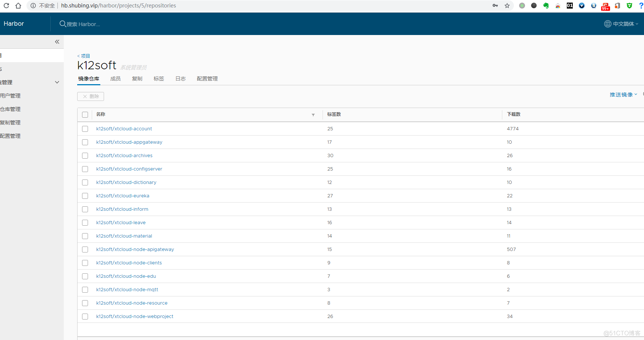This screenshot has height=340, width=644.
Task: Open the Harbor home logo link
Action: [14, 23]
